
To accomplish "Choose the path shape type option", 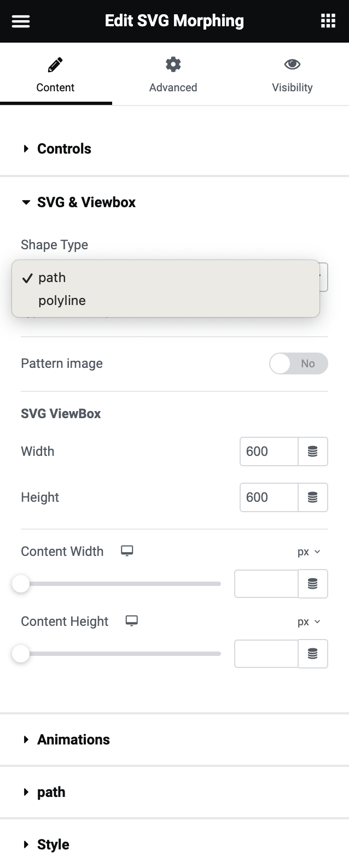I will coord(52,278).
